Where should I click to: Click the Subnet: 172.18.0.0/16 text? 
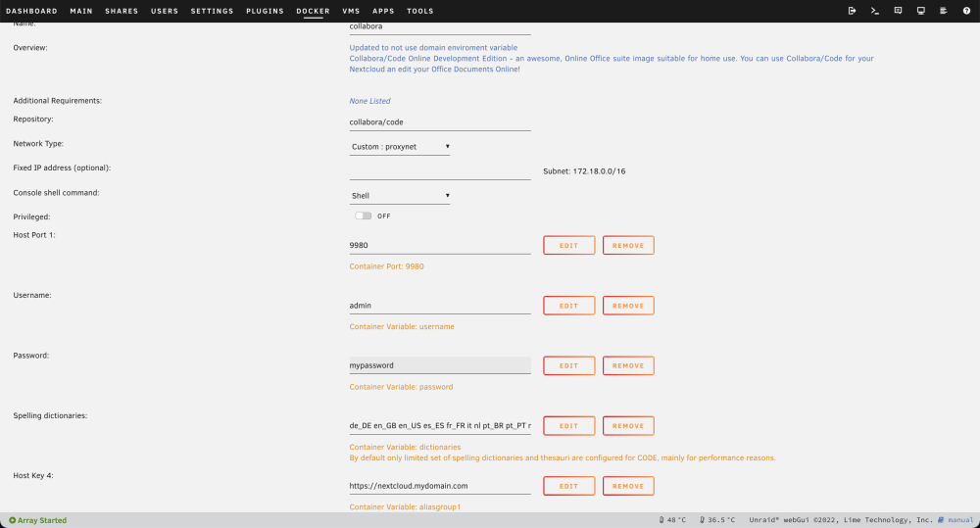[584, 171]
